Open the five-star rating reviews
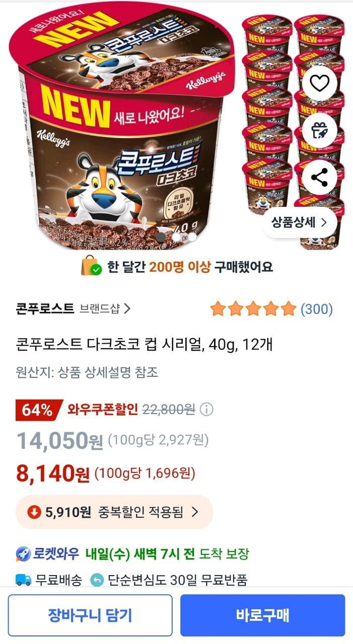The height and width of the screenshot is (644, 353). (x=253, y=309)
